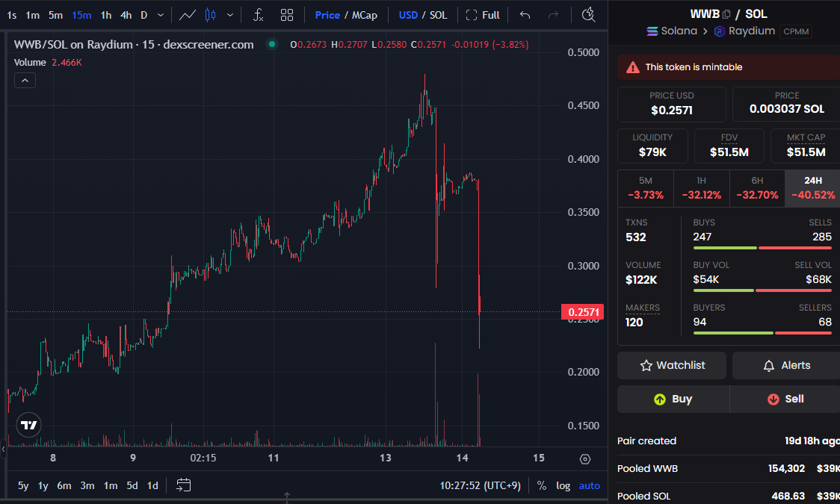
Task: Toggle percent scale on price axis
Action: 542,486
